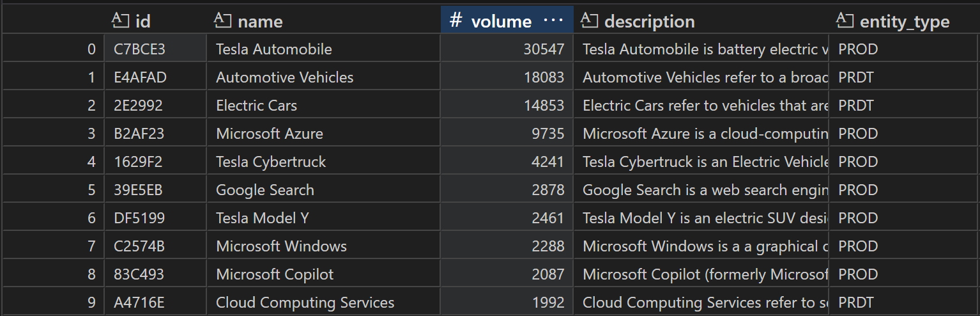This screenshot has width=980, height=316.
Task: Select the Tesla Automobile name cell
Action: click(323, 49)
